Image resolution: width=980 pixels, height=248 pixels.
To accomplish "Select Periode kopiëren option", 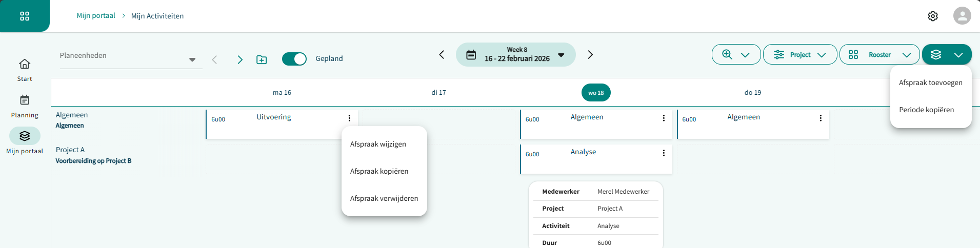I will point(926,110).
